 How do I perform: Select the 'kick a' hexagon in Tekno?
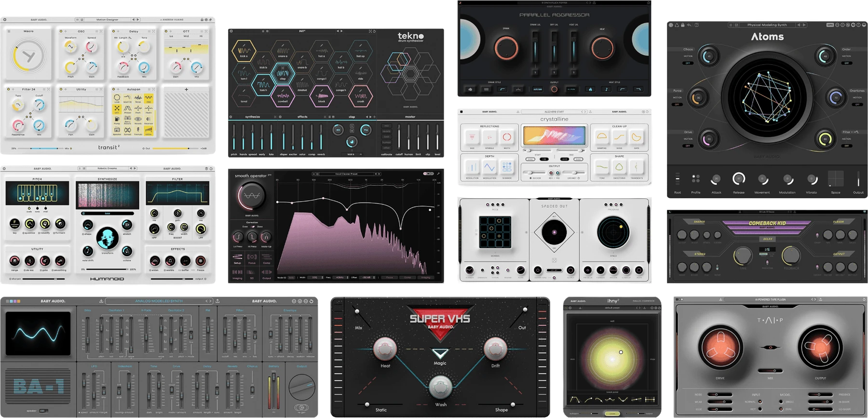[x=244, y=50]
